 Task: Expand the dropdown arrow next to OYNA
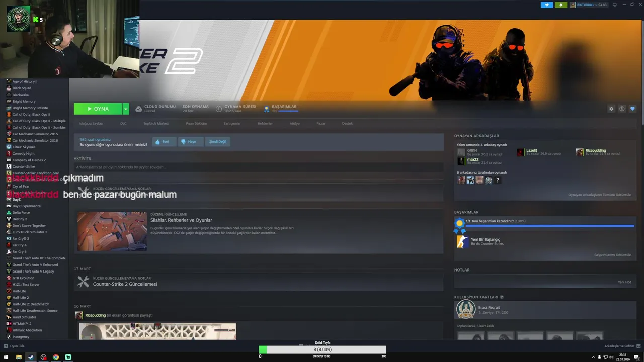[126, 109]
